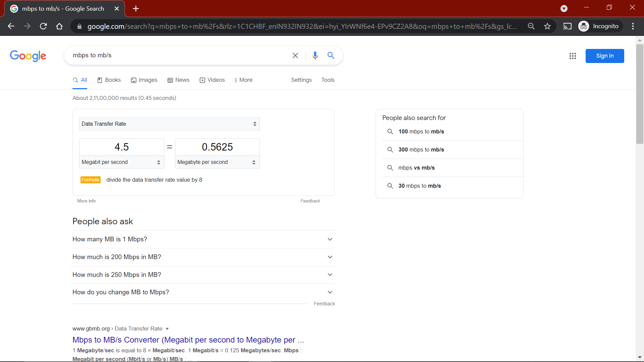Click the browser home icon
Viewport: 644px width, 362px height.
[x=59, y=26]
